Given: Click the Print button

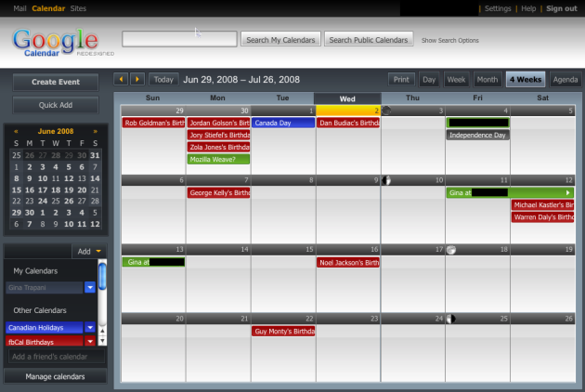Looking at the screenshot, I should [x=401, y=80].
